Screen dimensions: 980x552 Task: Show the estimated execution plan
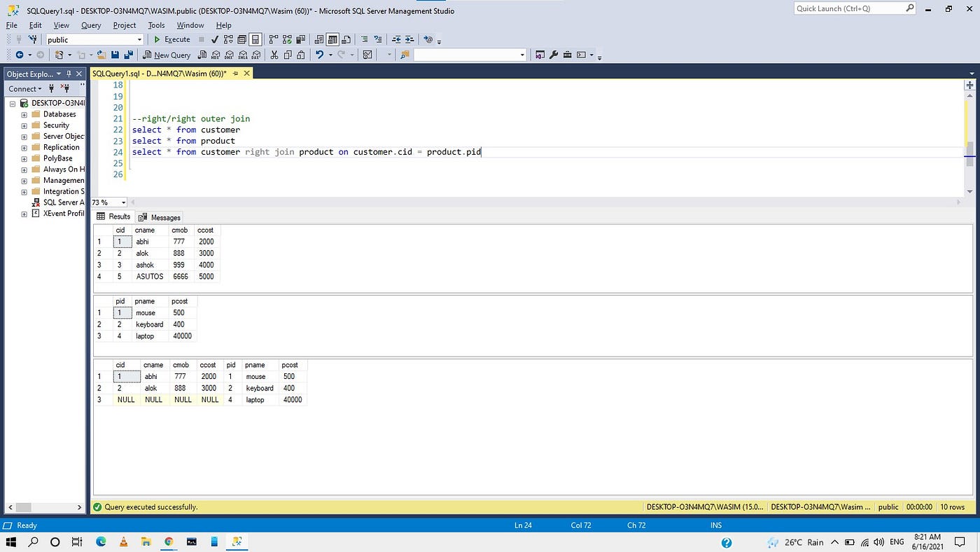pos(229,39)
